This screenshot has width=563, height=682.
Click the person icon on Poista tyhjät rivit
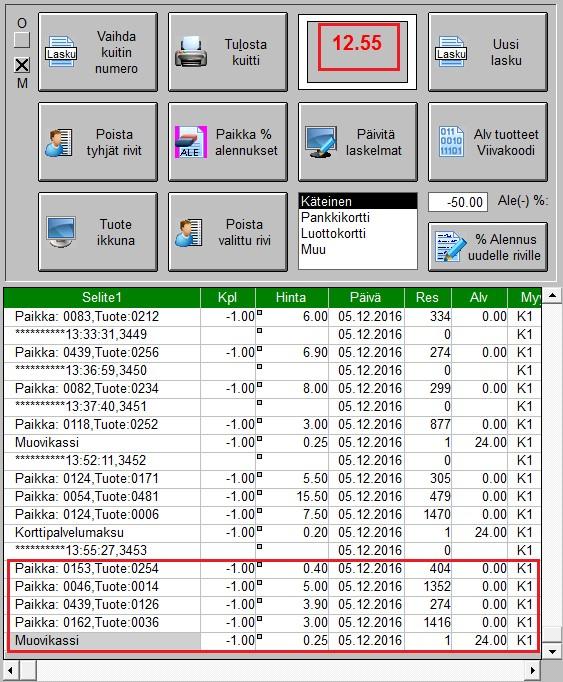[x=59, y=142]
